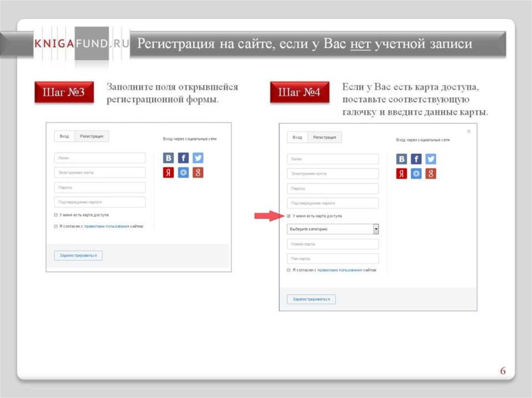Sign in with Mail.ru in the Шаг №4 form
Viewport: 532px width, 398px height.
pos(416,174)
